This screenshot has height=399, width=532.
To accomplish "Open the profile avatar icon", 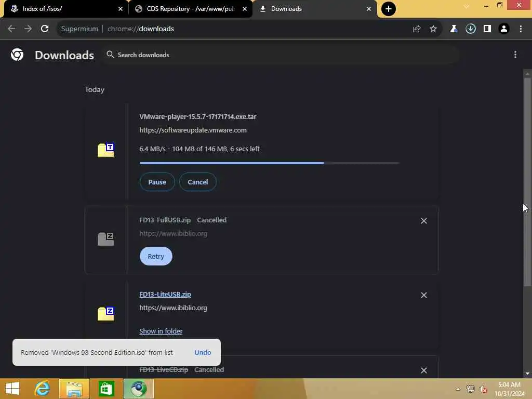I will [x=504, y=29].
